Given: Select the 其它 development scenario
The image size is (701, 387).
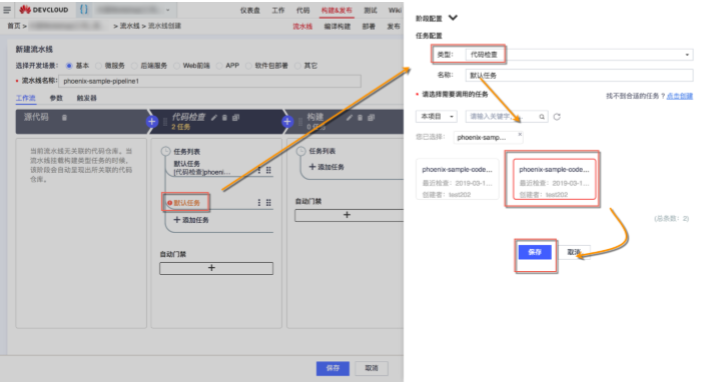Looking at the screenshot, I should 297,66.
